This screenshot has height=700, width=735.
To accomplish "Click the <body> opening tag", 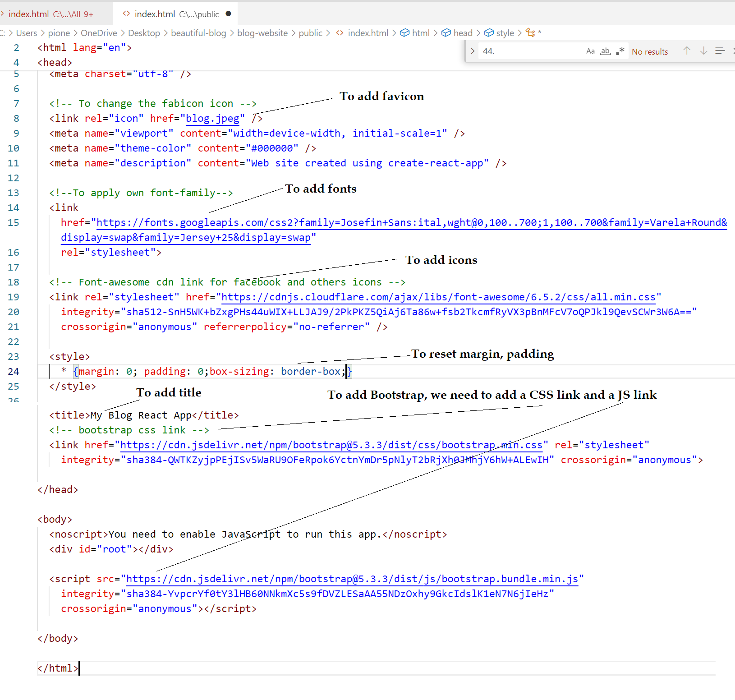I will coord(55,520).
